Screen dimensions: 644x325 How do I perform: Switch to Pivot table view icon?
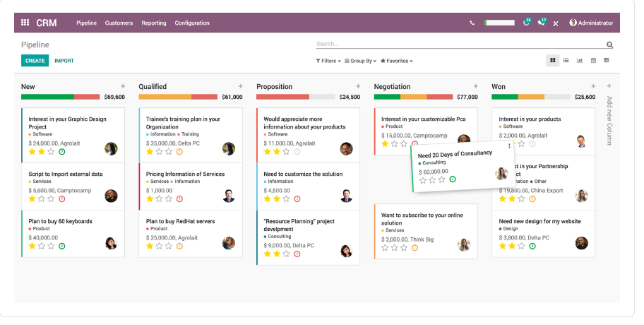[x=606, y=60]
